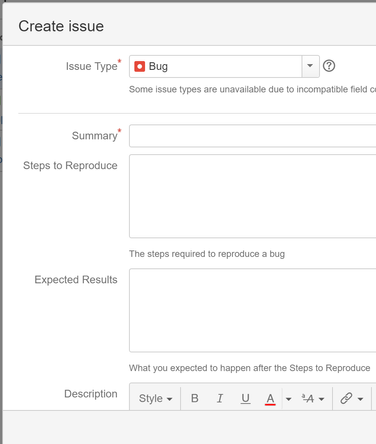Click into Expected Results textarea
Screen dimensions: 376x444
click(253, 310)
